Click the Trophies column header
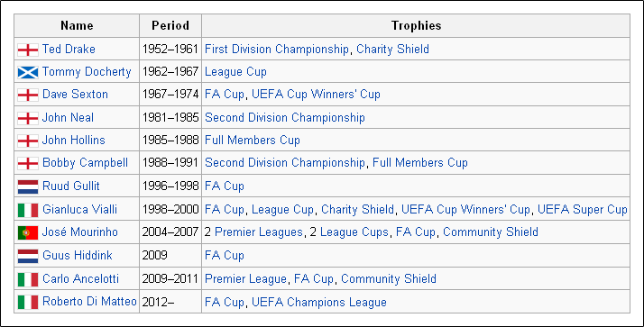 point(416,25)
